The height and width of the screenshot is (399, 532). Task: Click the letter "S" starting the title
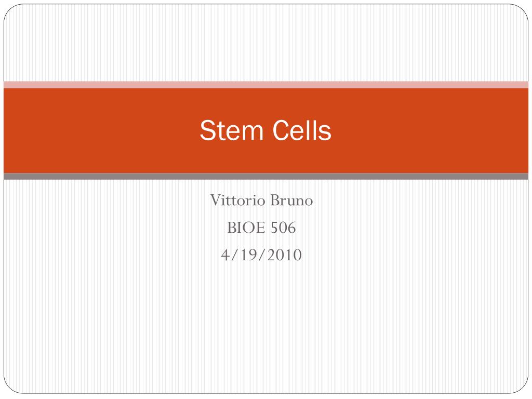coord(208,130)
